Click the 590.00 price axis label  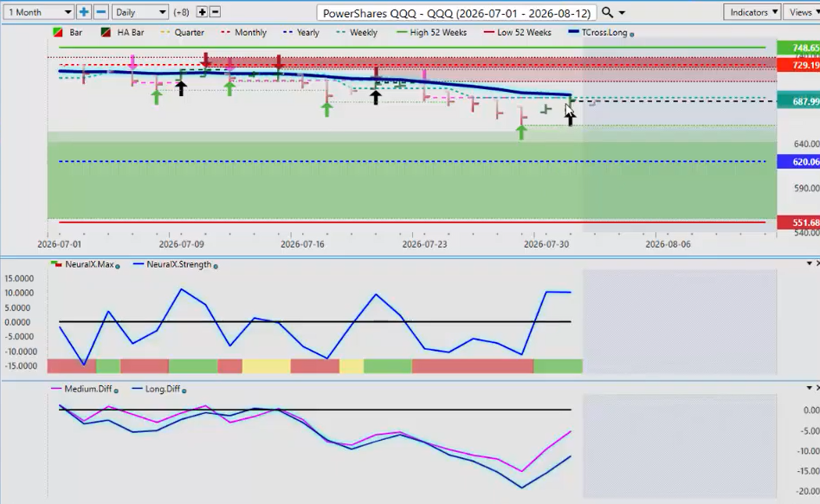(806, 188)
